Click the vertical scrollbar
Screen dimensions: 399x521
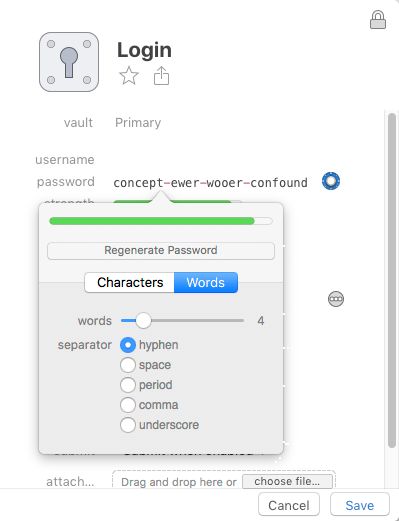coord(392,280)
